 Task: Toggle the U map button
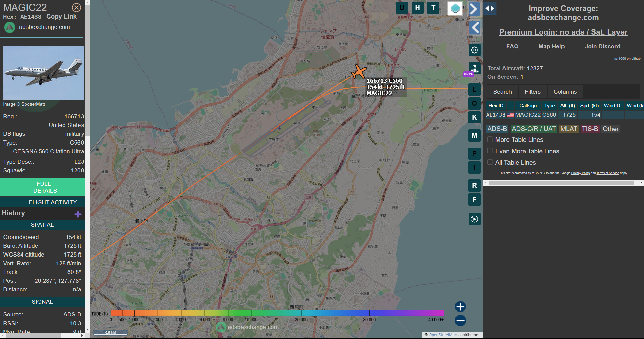coord(402,8)
